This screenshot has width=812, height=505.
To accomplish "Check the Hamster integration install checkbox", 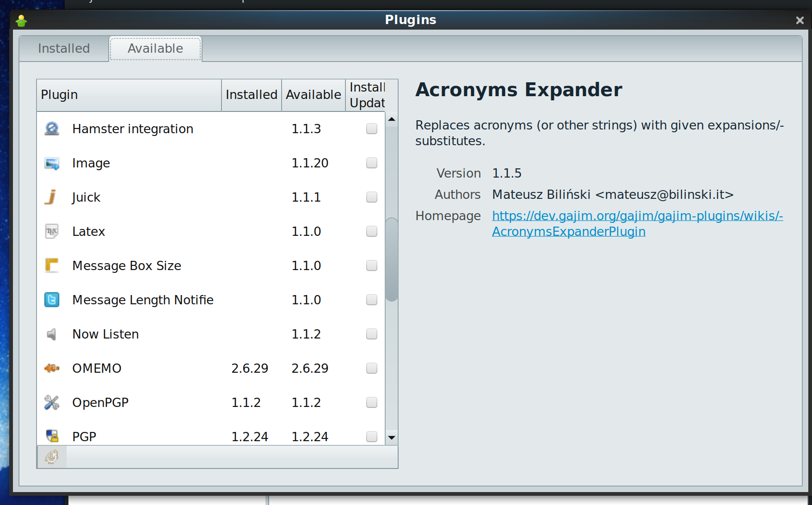I will click(372, 129).
